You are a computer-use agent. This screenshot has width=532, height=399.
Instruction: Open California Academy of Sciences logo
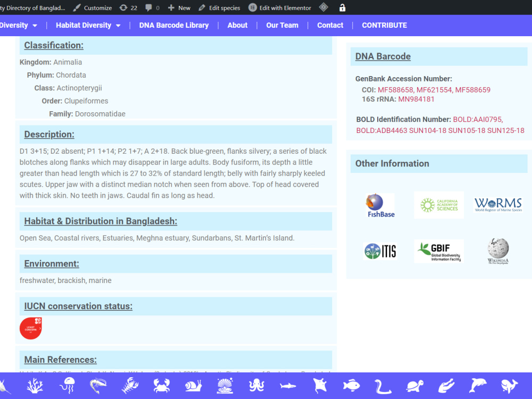coord(439,205)
